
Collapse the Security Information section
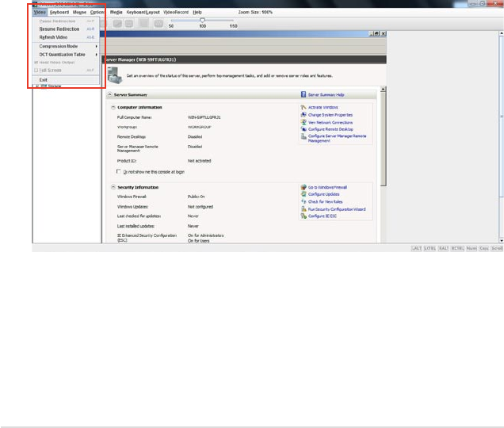[113, 187]
